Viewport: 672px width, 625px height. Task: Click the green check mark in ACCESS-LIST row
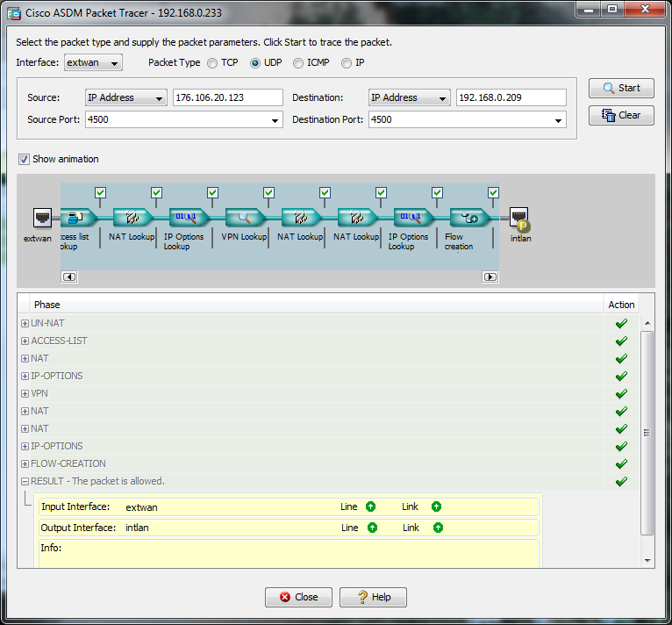(x=621, y=341)
